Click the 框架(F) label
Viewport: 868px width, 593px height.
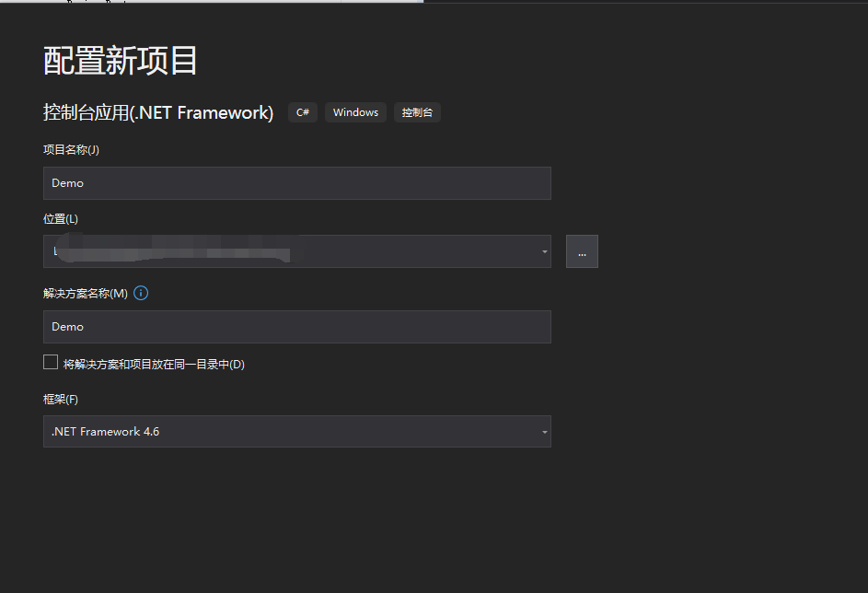point(61,400)
